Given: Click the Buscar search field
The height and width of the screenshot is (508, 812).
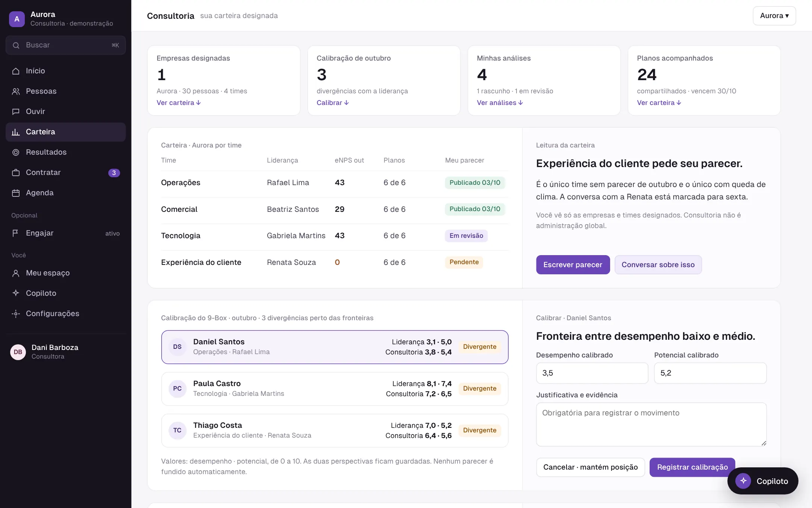Looking at the screenshot, I should 66,46.
